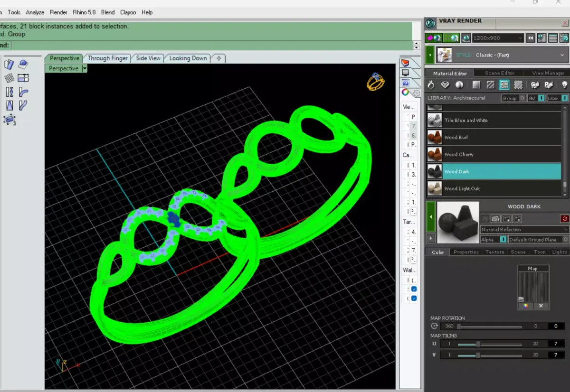Remove the map with X button
The width and height of the screenshot is (570, 392).
pyautogui.click(x=541, y=306)
